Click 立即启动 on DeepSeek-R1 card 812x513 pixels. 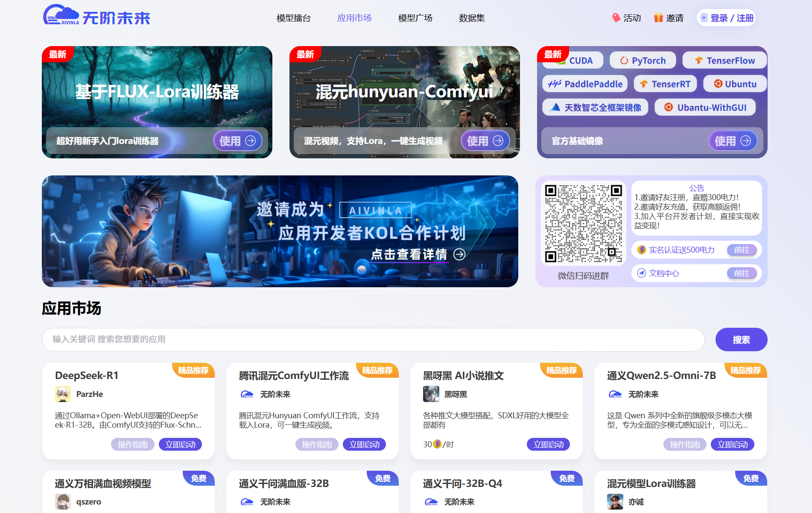(180, 444)
